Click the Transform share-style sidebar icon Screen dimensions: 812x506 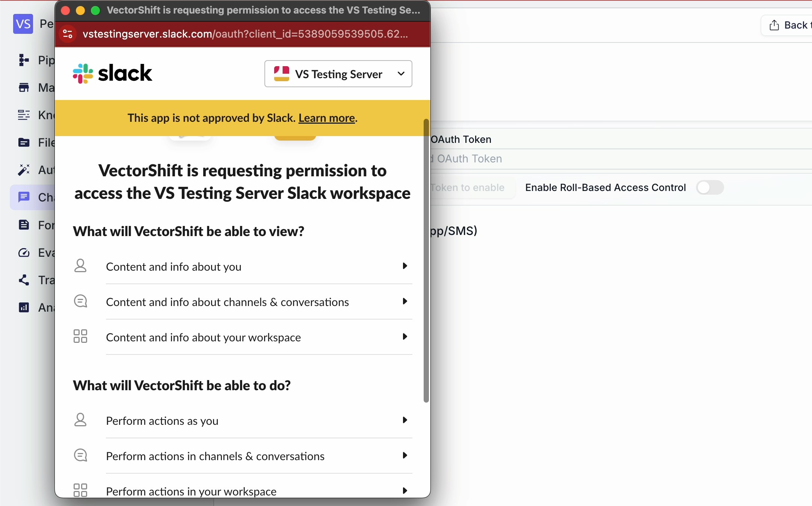24,280
